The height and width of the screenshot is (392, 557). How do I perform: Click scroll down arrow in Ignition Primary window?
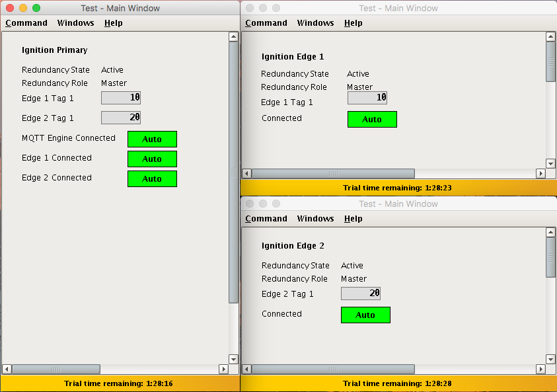(x=233, y=359)
